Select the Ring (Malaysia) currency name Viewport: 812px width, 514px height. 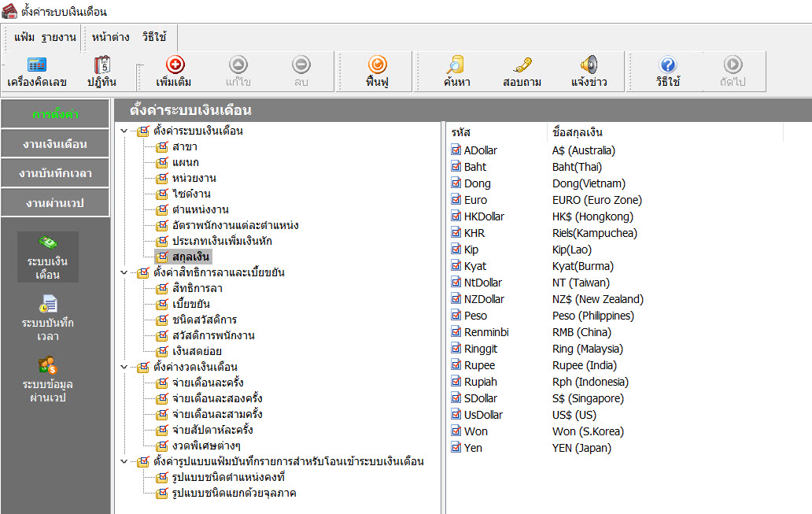(x=588, y=349)
